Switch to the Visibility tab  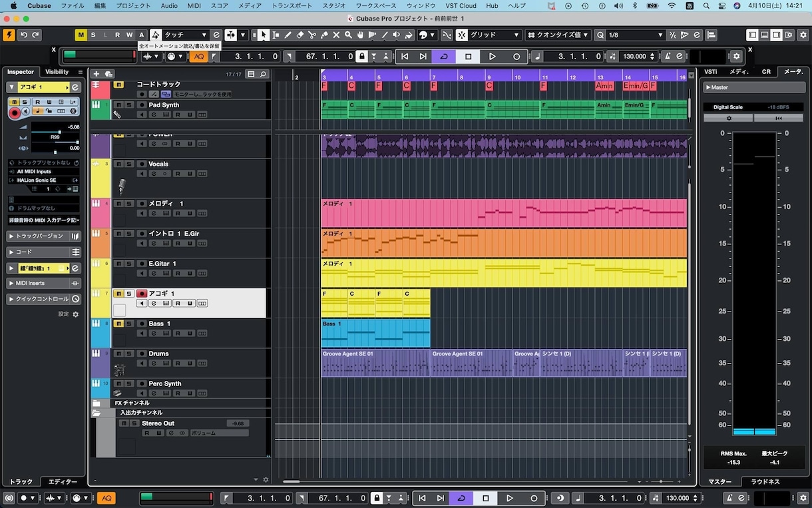pos(57,72)
